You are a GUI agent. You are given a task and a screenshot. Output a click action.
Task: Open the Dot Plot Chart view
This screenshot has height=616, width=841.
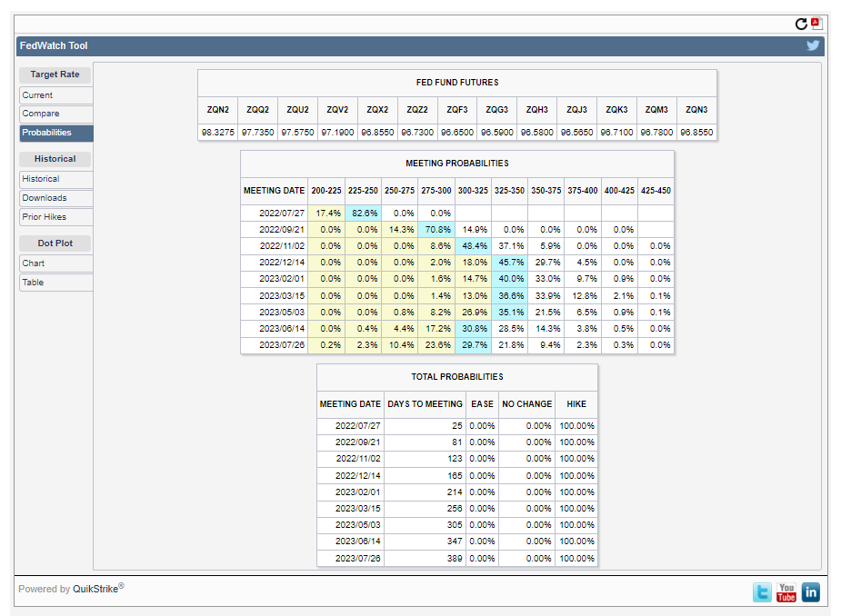click(55, 263)
